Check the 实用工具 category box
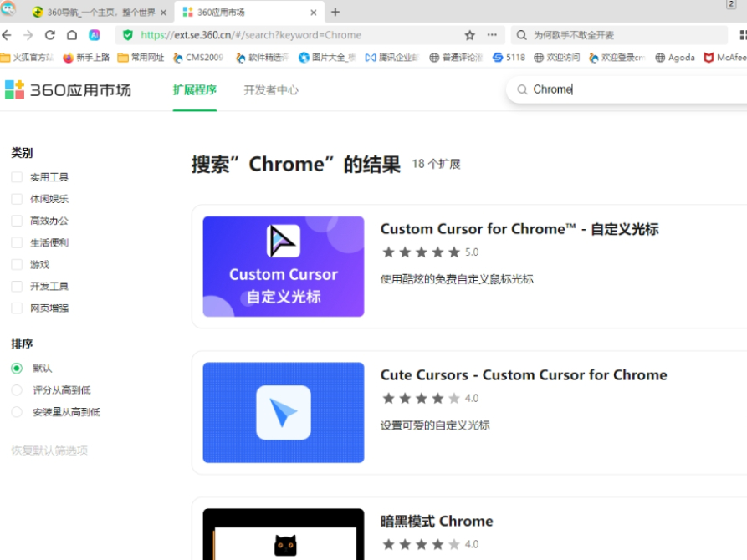 click(17, 177)
